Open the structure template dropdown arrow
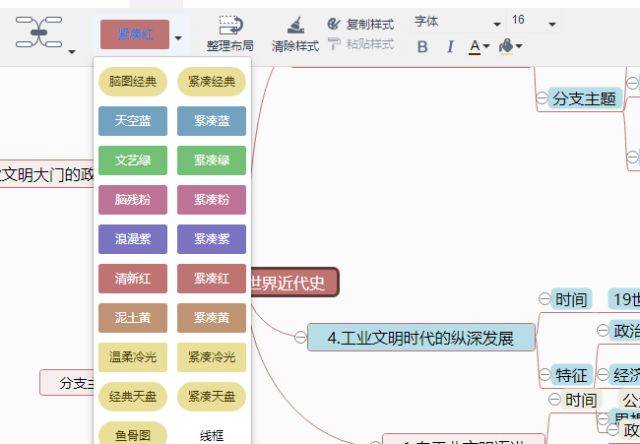This screenshot has width=640, height=444. 72,51
